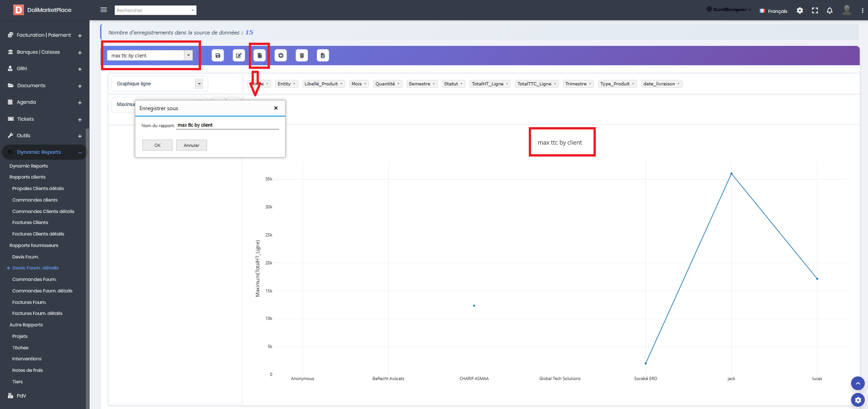Toggle the hamburger menu icon
The width and height of the screenshot is (868, 409).
pos(104,10)
